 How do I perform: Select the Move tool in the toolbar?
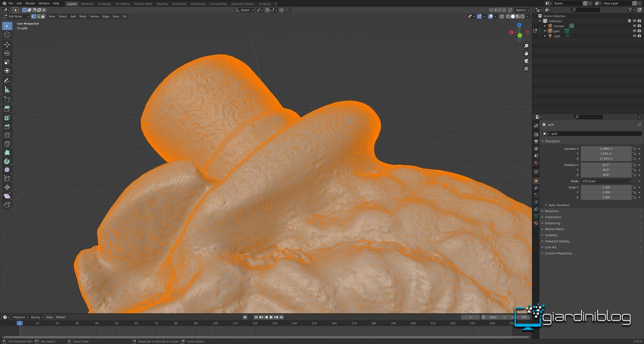pos(7,44)
